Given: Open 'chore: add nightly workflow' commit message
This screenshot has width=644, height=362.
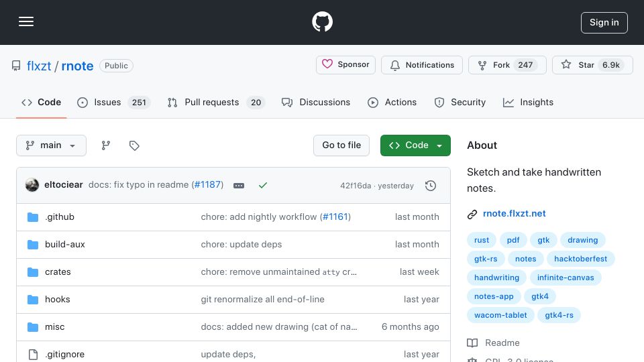Looking at the screenshot, I should coord(259,217).
